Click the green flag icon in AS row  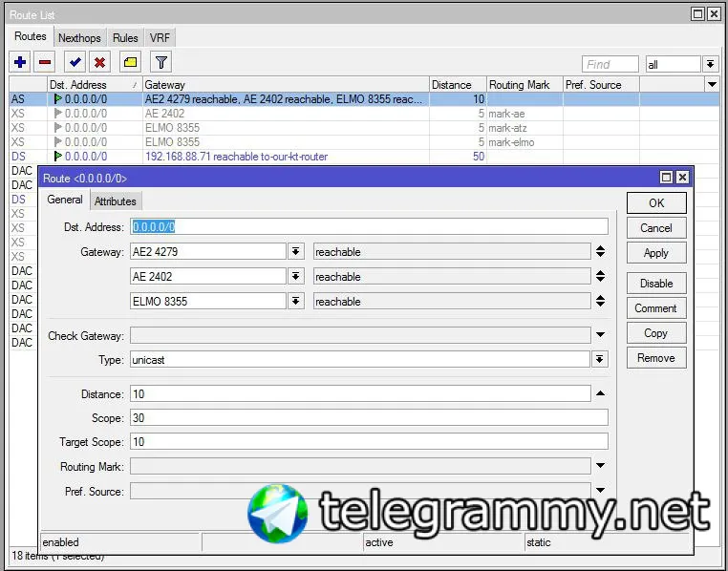(x=58, y=98)
